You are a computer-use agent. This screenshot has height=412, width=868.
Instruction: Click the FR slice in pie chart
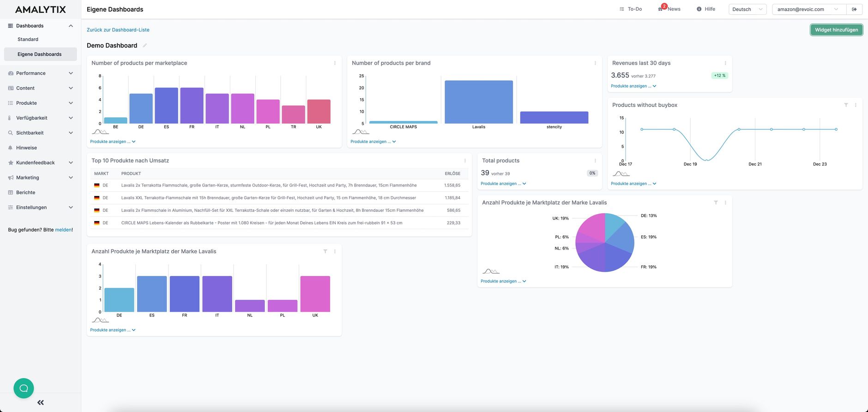point(617,257)
